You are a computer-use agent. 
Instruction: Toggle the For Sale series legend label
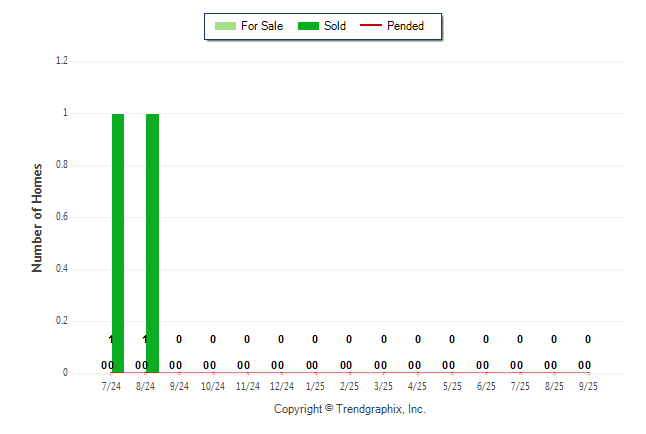click(x=262, y=26)
